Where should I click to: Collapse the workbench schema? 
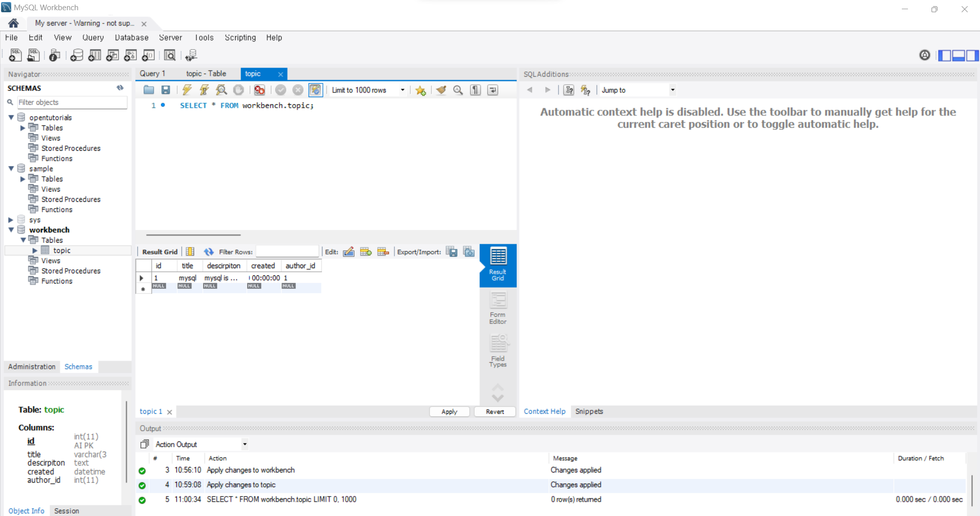click(11, 230)
